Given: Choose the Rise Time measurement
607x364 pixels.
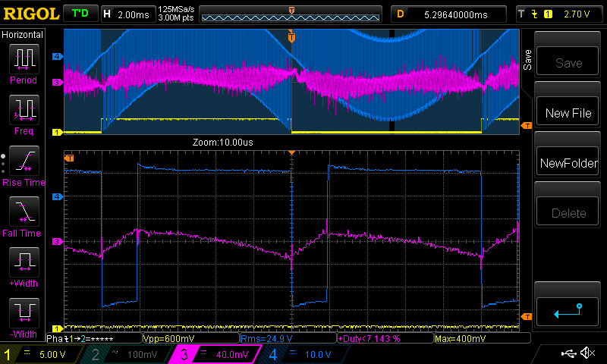Looking at the screenshot, I should tap(23, 165).
